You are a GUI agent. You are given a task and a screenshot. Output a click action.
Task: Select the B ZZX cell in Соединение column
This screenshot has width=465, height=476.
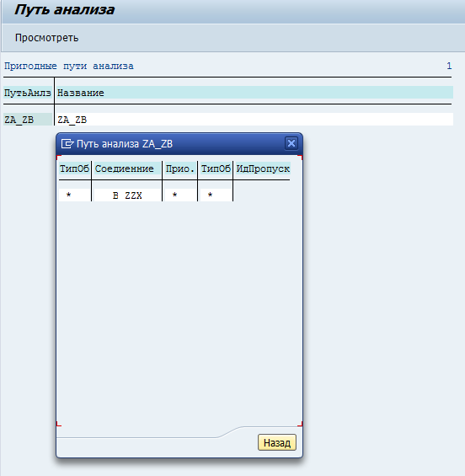tap(127, 195)
